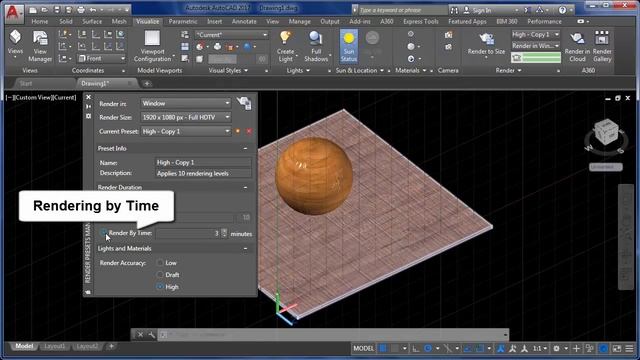Screen dimensions: 640x360
Task: Click the viewport controls [Custom View] label
Action: [32, 98]
